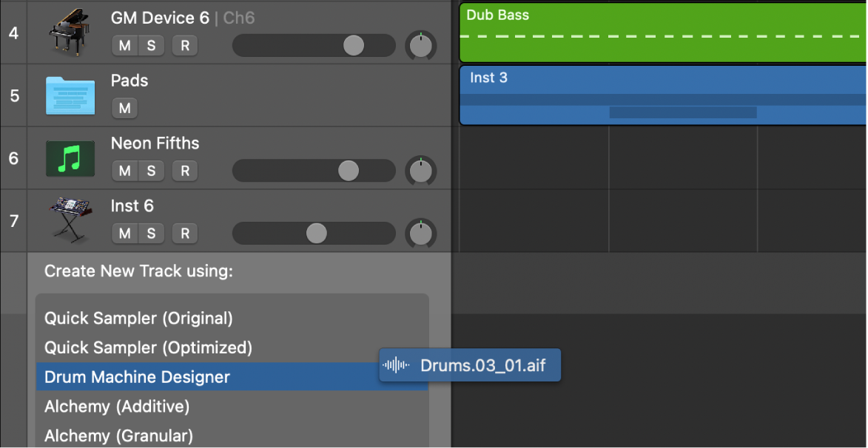868x448 pixels.
Task: Click the Pads folder track icon
Action: pyautogui.click(x=70, y=96)
